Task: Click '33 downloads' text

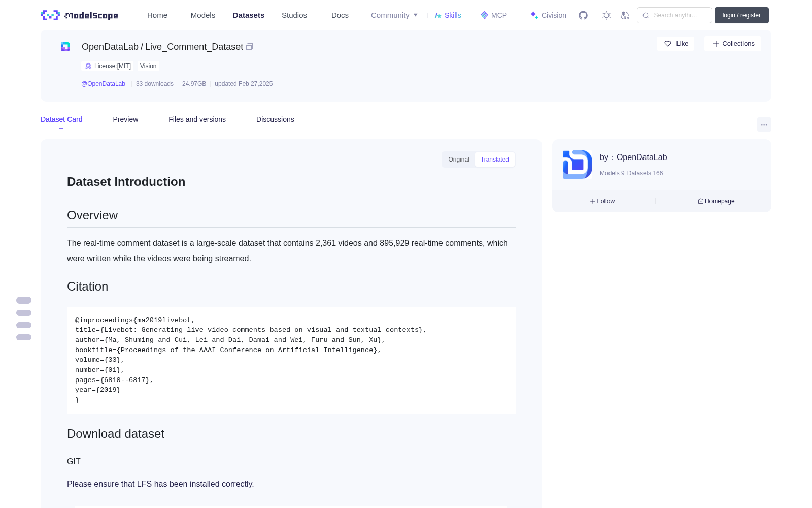Action: point(155,84)
